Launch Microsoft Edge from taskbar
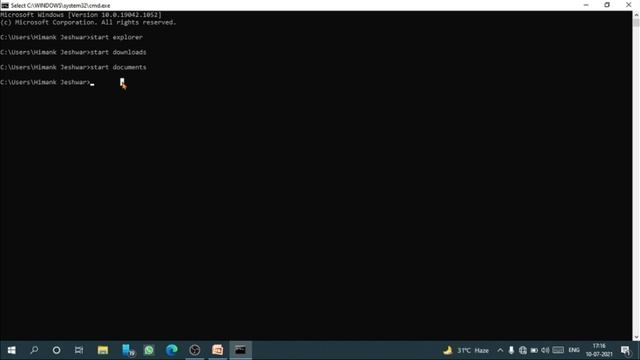 coord(172,350)
